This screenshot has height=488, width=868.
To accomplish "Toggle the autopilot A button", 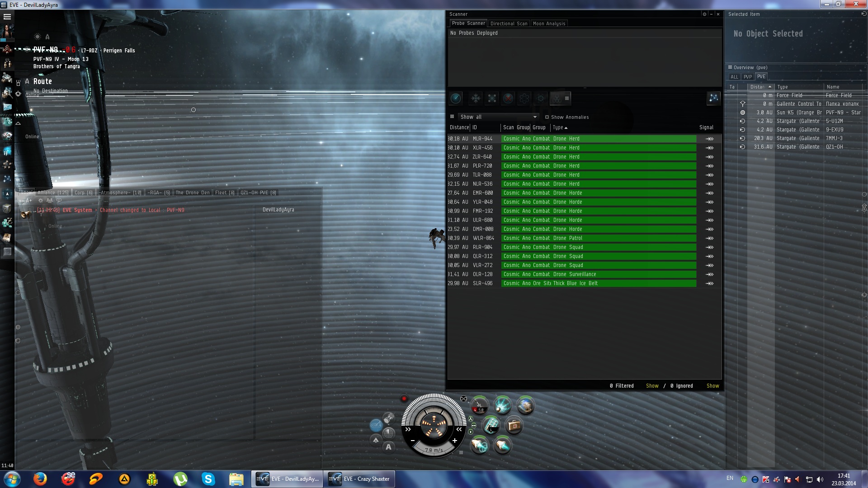I will (x=388, y=447).
